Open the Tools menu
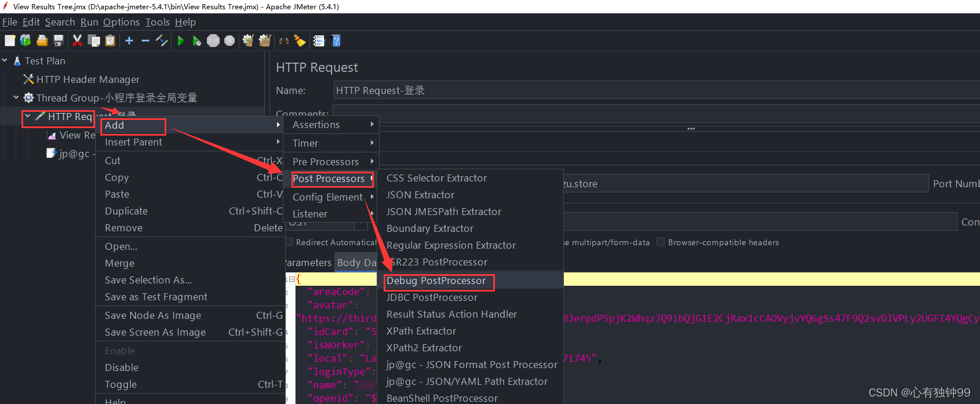The width and height of the screenshot is (980, 404). click(x=158, y=22)
